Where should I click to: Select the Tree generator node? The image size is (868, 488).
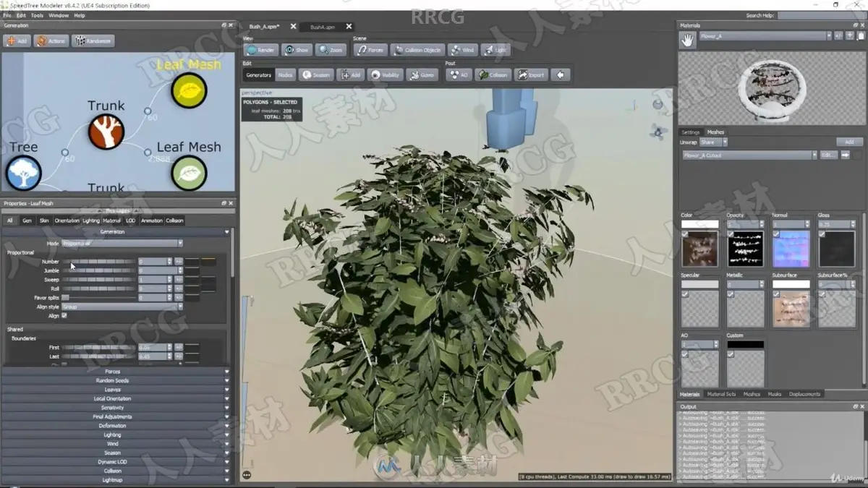pos(24,174)
